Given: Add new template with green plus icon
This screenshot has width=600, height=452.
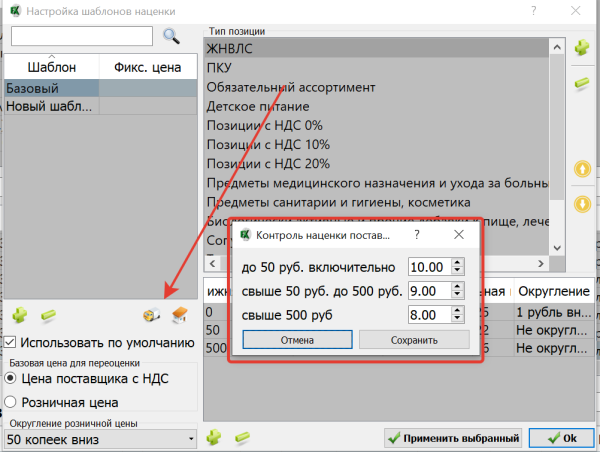Looking at the screenshot, I should pyautogui.click(x=19, y=316).
